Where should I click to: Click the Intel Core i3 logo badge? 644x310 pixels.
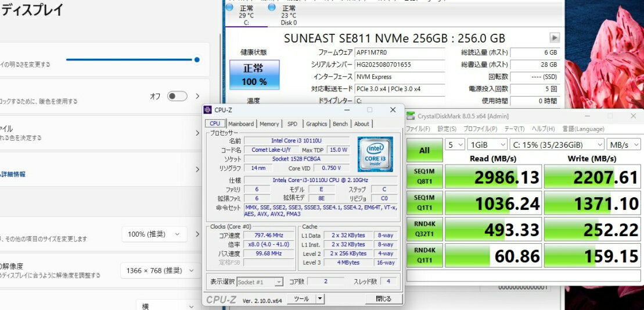(375, 154)
